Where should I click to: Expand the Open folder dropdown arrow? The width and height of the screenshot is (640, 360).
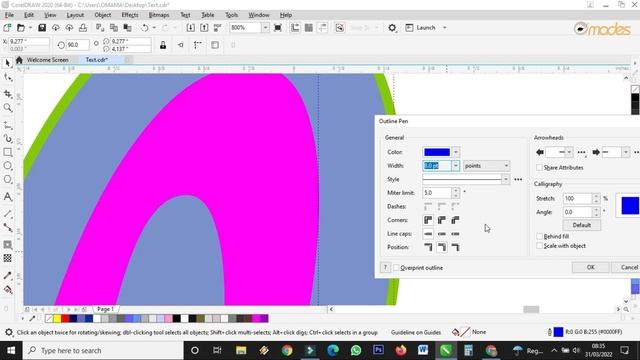(x=30, y=28)
